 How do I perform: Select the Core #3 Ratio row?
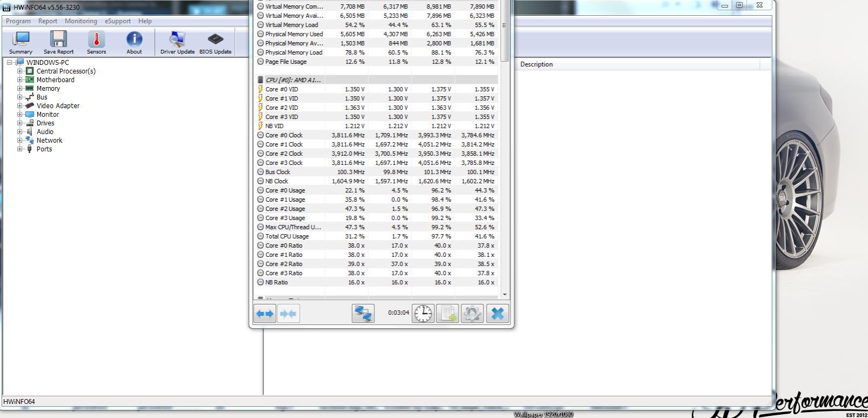[377, 273]
